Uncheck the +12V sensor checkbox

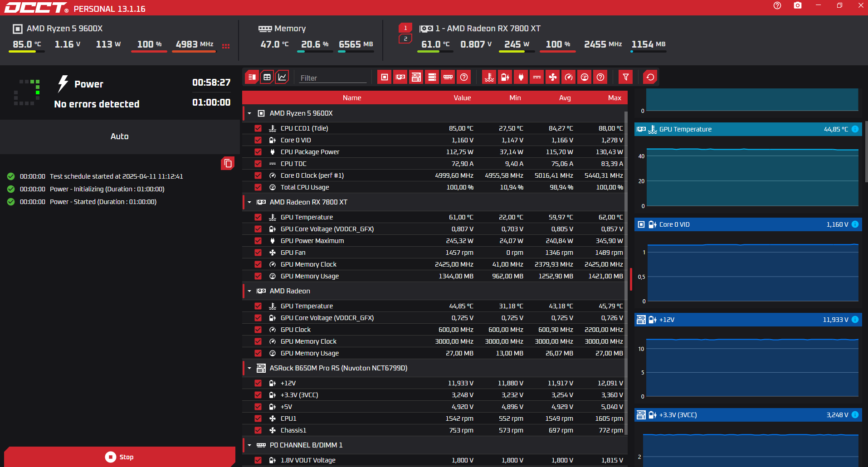(x=258, y=383)
